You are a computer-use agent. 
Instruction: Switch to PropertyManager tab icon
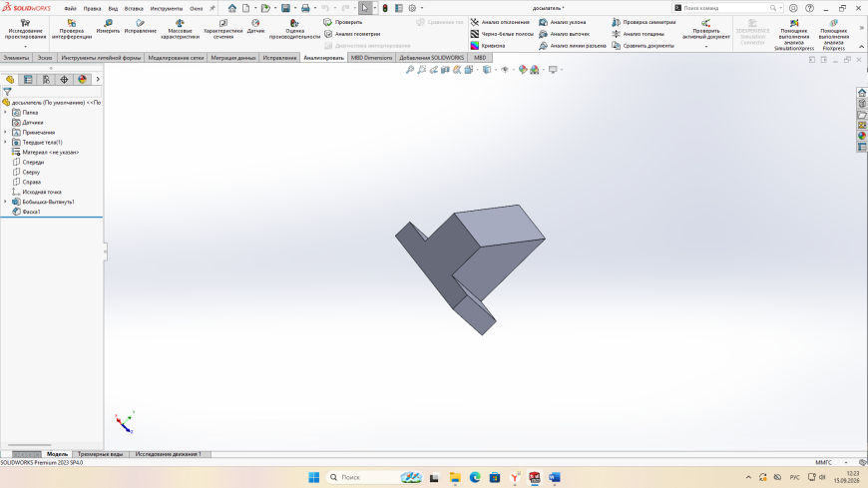click(x=28, y=80)
